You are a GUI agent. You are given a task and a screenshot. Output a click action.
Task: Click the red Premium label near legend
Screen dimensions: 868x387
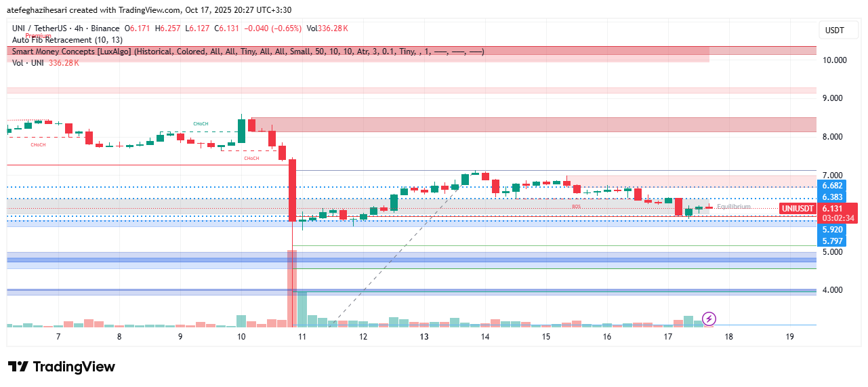click(x=39, y=35)
